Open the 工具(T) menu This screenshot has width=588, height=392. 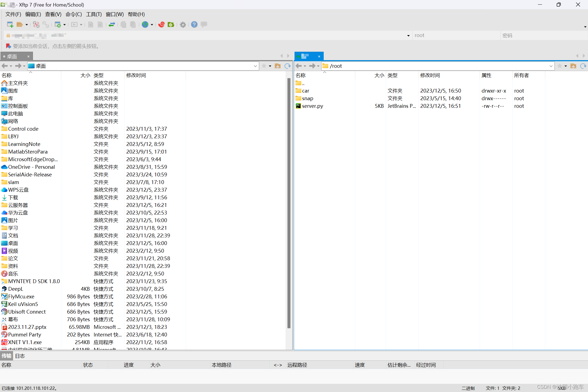(x=94, y=14)
